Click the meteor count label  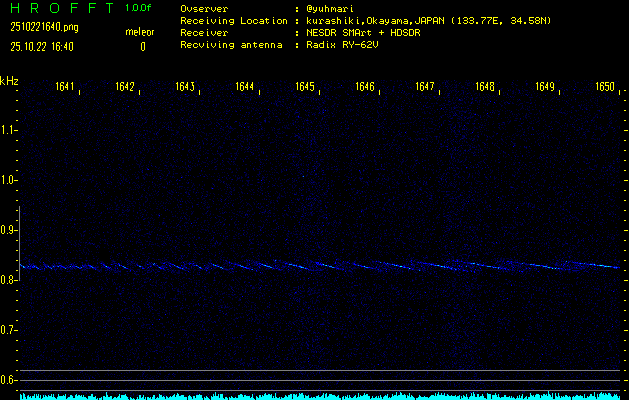(140, 32)
